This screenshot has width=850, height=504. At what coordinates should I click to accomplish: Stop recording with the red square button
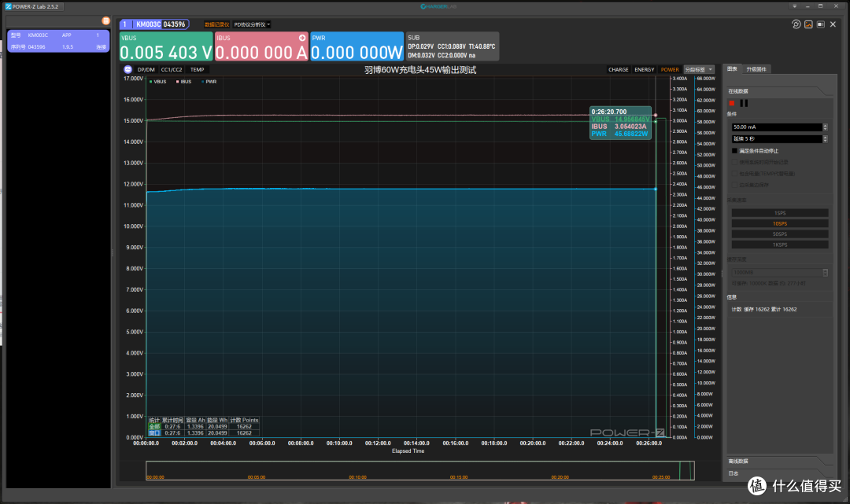point(732,103)
